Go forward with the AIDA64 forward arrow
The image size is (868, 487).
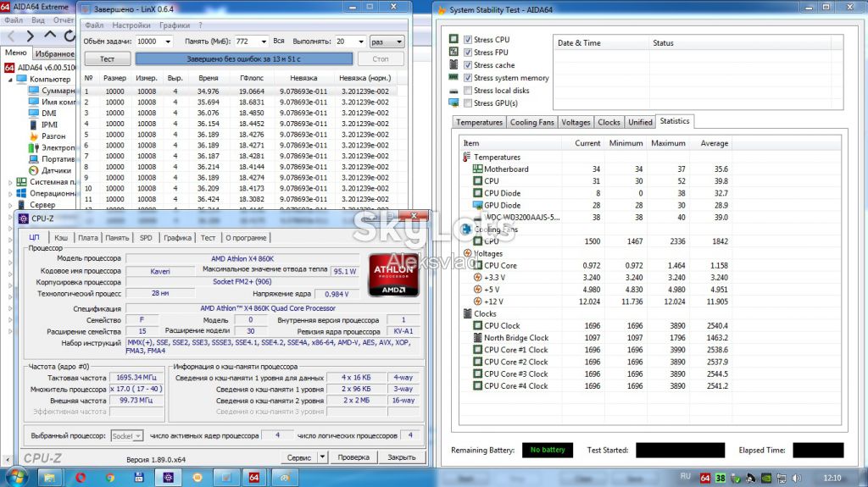point(31,36)
